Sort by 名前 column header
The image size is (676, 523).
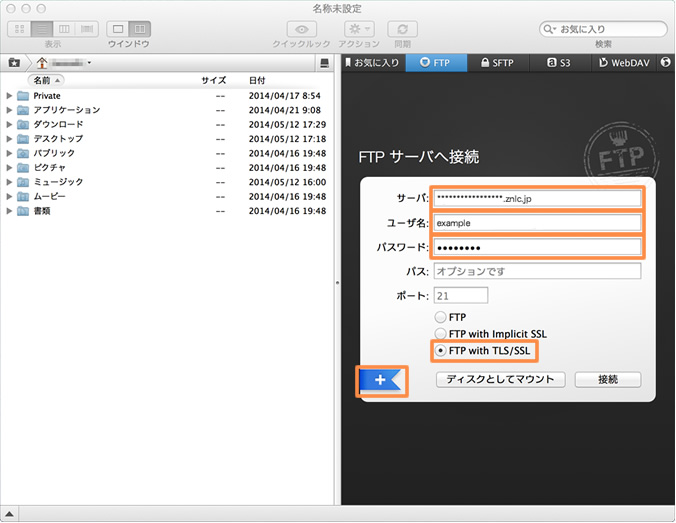[46, 80]
